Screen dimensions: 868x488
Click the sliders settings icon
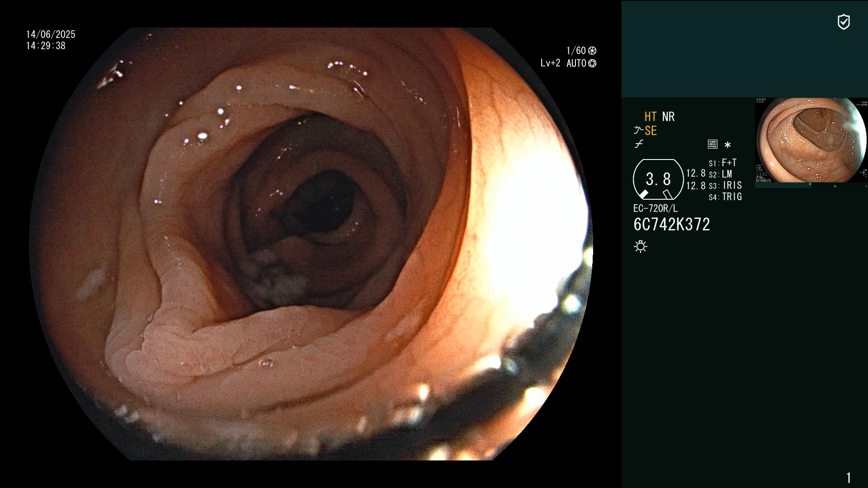pyautogui.click(x=712, y=144)
